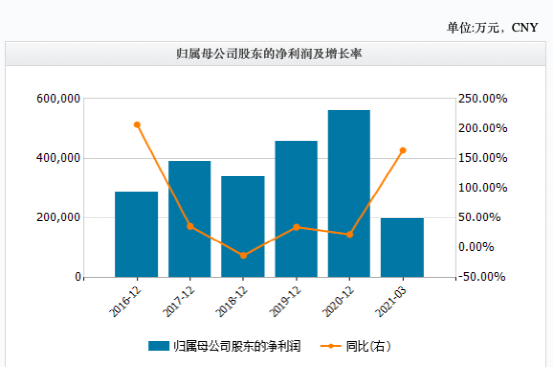Click the blue bar for 2019-12
This screenshot has width=553, height=367.
tap(296, 209)
